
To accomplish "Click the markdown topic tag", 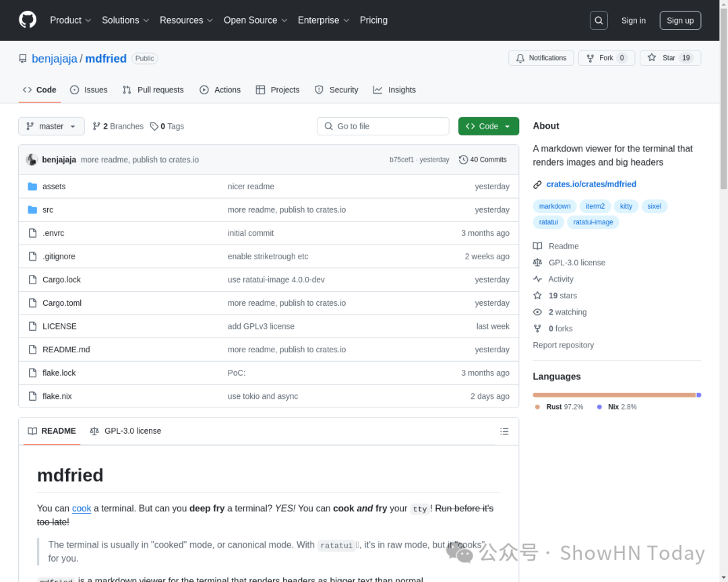I will tap(555, 206).
